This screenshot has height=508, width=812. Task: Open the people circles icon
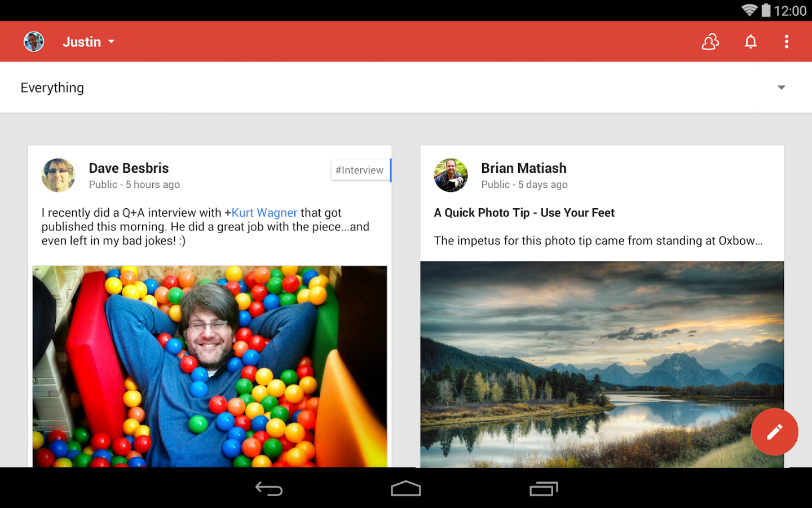tap(710, 42)
